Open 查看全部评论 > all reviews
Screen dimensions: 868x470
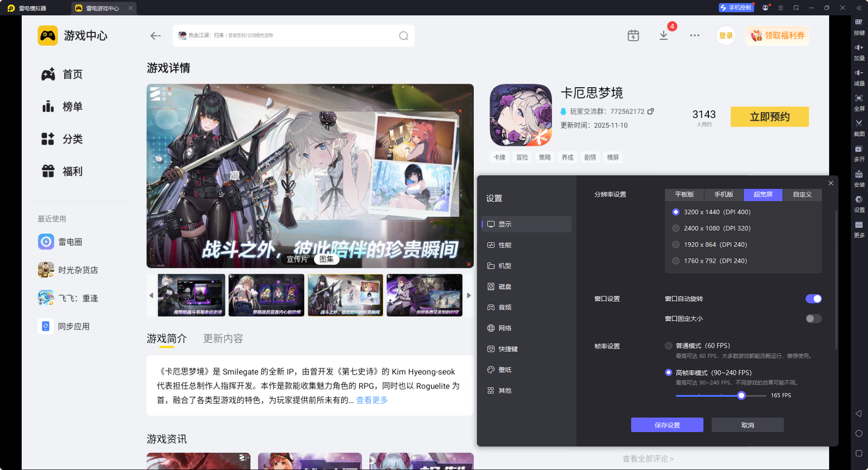coord(648,459)
